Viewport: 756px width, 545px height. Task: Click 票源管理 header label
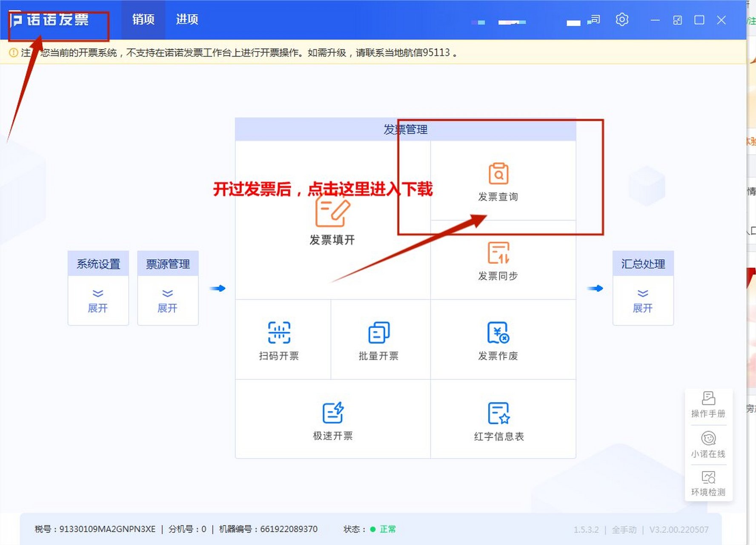(168, 264)
